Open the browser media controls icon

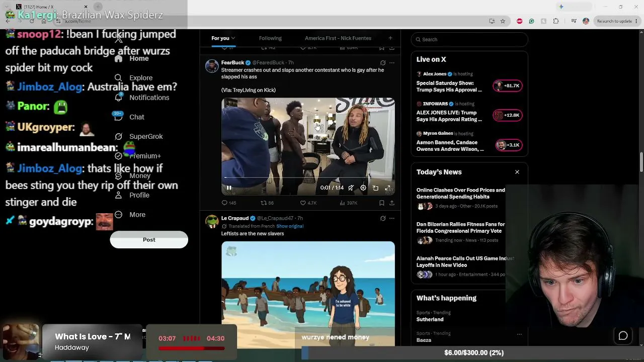tap(574, 21)
